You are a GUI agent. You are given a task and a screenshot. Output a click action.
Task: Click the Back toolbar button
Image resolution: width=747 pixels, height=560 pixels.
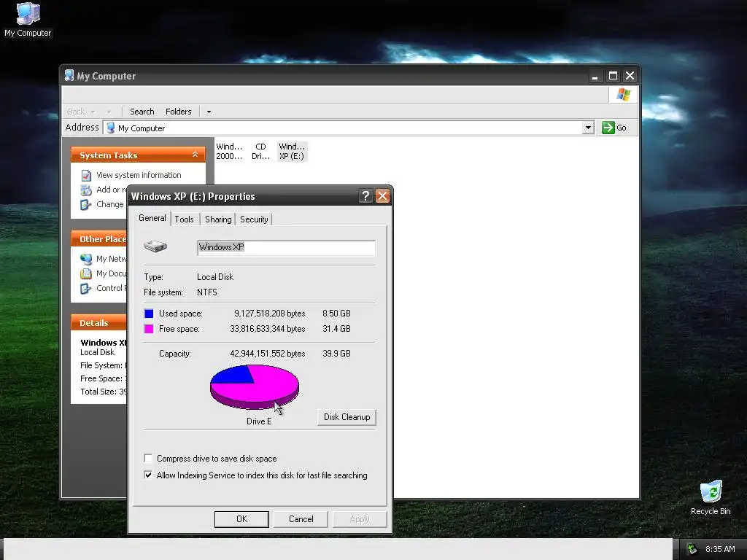pyautogui.click(x=76, y=112)
